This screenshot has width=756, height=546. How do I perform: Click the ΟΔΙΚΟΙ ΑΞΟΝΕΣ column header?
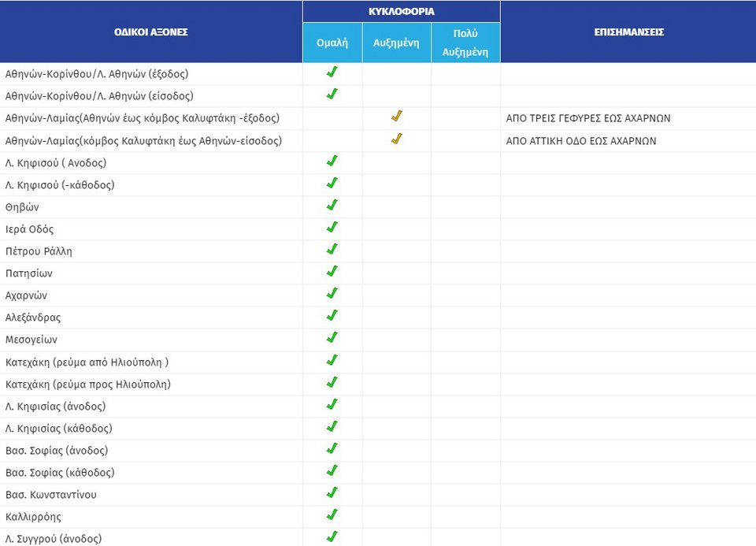click(151, 32)
